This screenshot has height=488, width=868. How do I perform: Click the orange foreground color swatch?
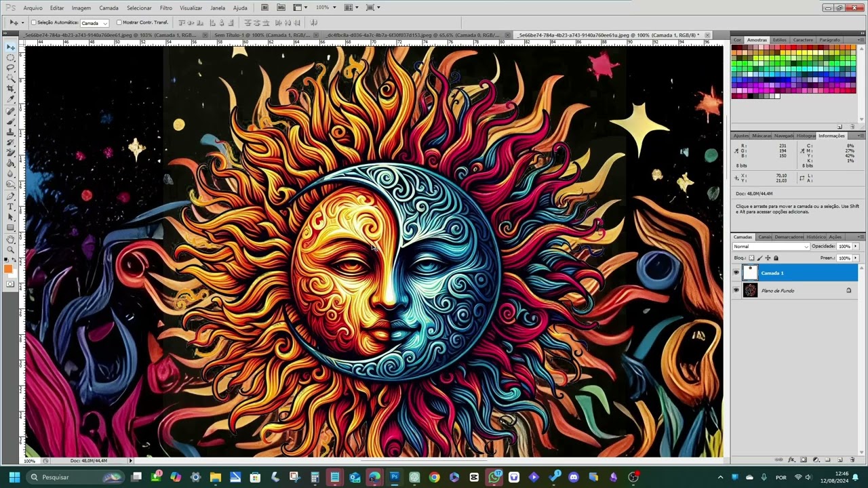(8, 269)
